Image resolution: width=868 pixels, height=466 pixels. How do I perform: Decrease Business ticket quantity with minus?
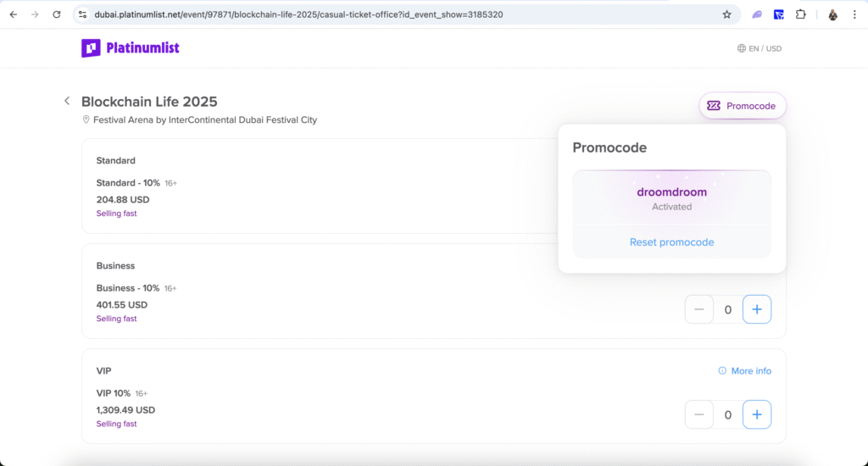(x=699, y=309)
